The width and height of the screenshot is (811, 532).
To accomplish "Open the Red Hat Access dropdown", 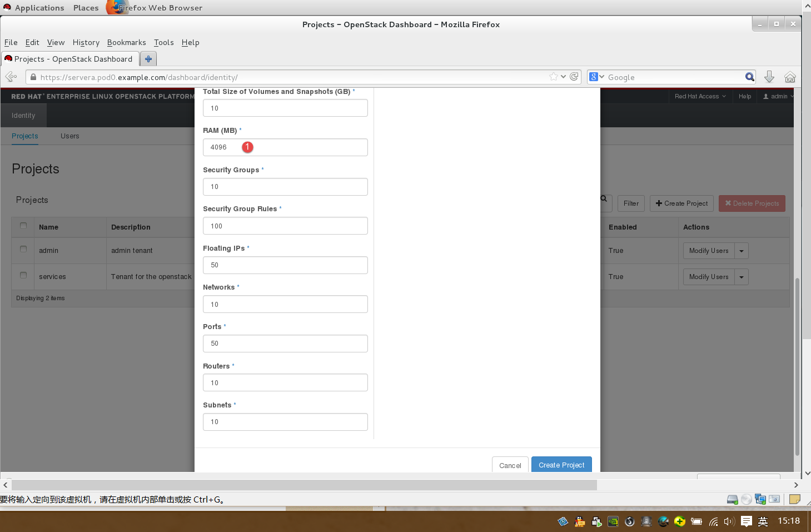I will pos(700,96).
